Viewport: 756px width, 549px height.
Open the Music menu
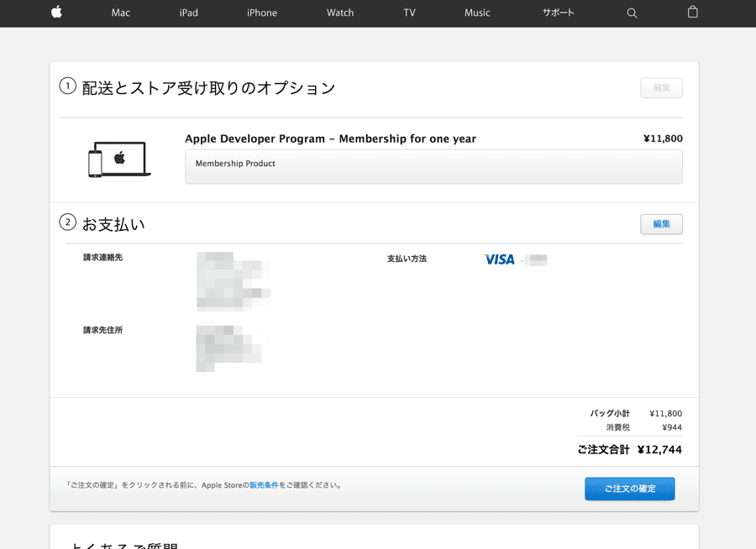[477, 13]
